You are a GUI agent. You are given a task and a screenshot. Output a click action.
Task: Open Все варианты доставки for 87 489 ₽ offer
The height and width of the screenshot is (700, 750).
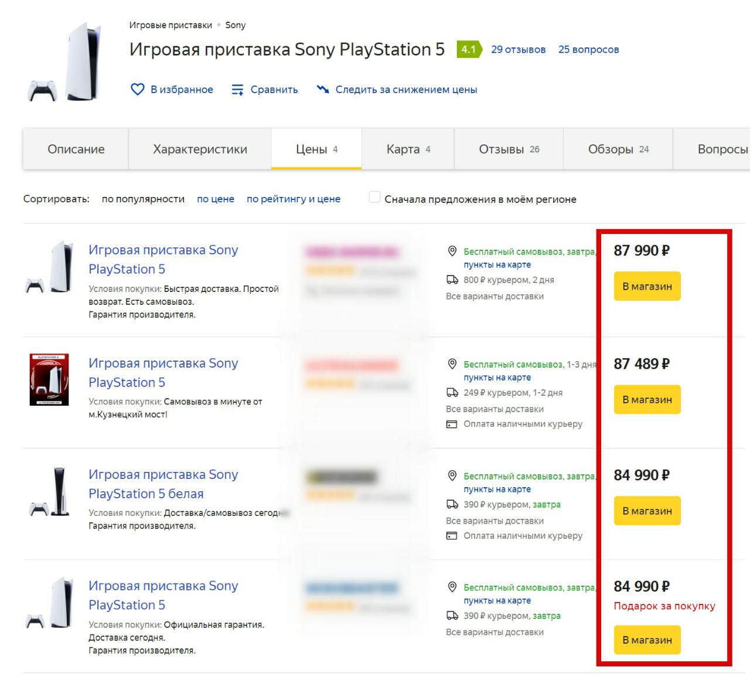tap(495, 409)
